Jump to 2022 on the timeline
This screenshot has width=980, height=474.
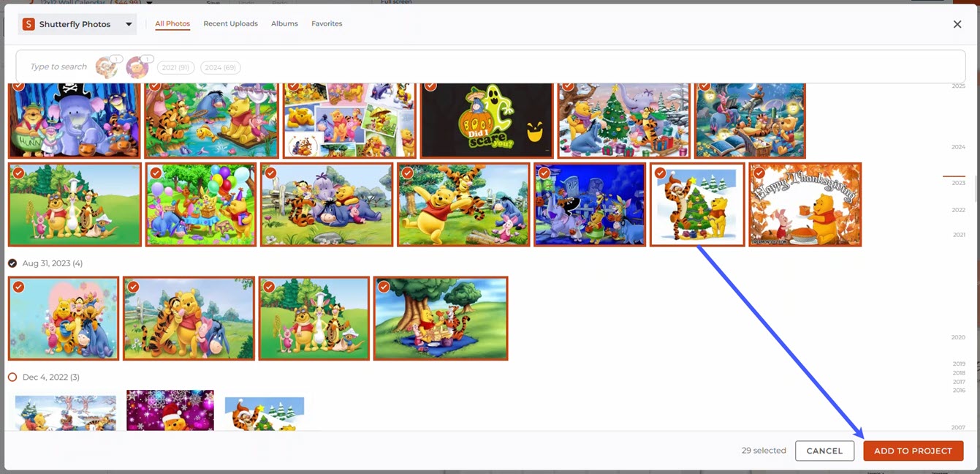point(958,210)
